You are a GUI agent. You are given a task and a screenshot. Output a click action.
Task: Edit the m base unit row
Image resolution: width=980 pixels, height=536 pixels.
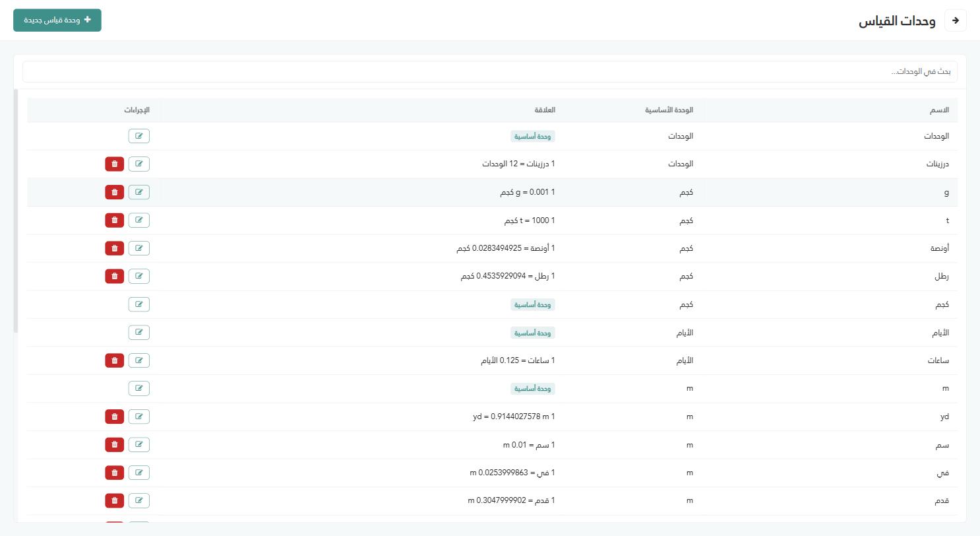[x=139, y=388]
